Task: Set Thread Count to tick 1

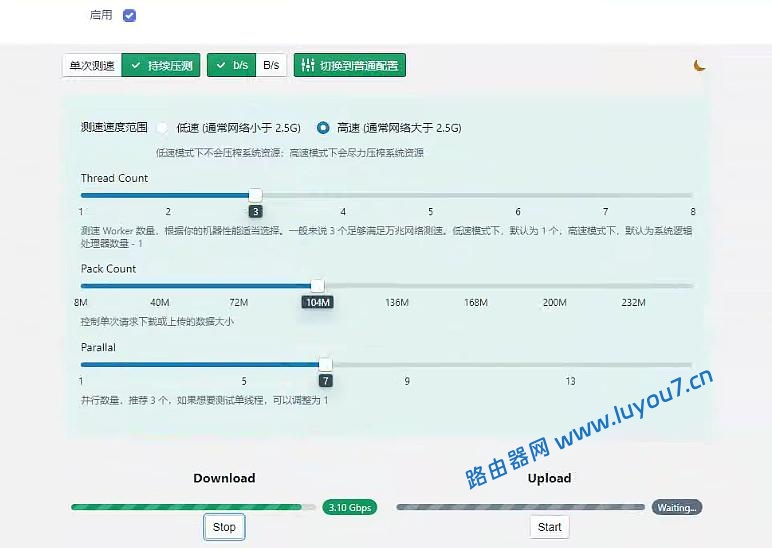Action: [81, 212]
